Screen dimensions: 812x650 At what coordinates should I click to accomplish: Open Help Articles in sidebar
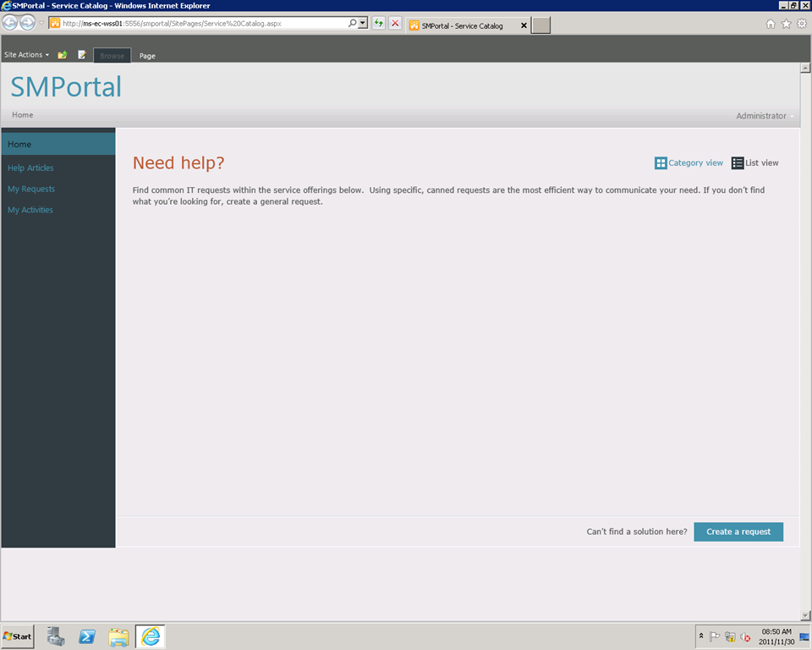[x=30, y=168]
